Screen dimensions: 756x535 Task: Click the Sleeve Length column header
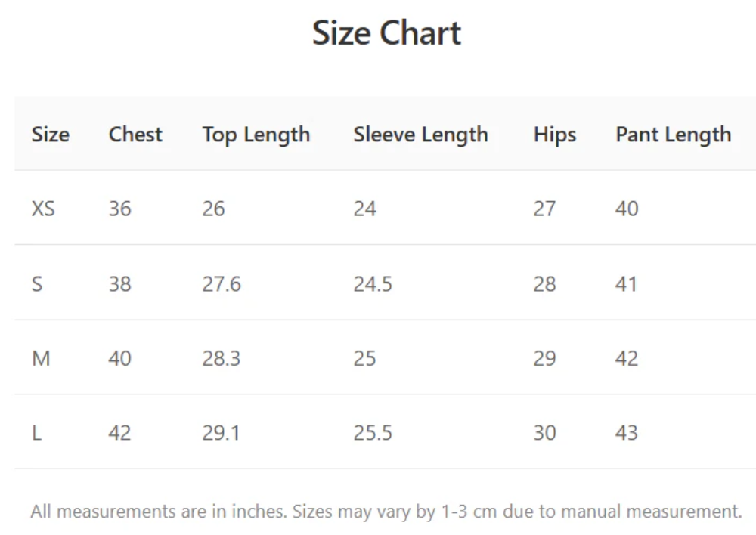pyautogui.click(x=420, y=135)
